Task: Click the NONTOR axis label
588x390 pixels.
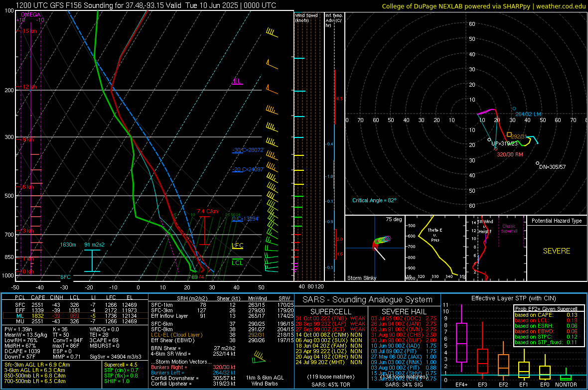Action: (566, 385)
